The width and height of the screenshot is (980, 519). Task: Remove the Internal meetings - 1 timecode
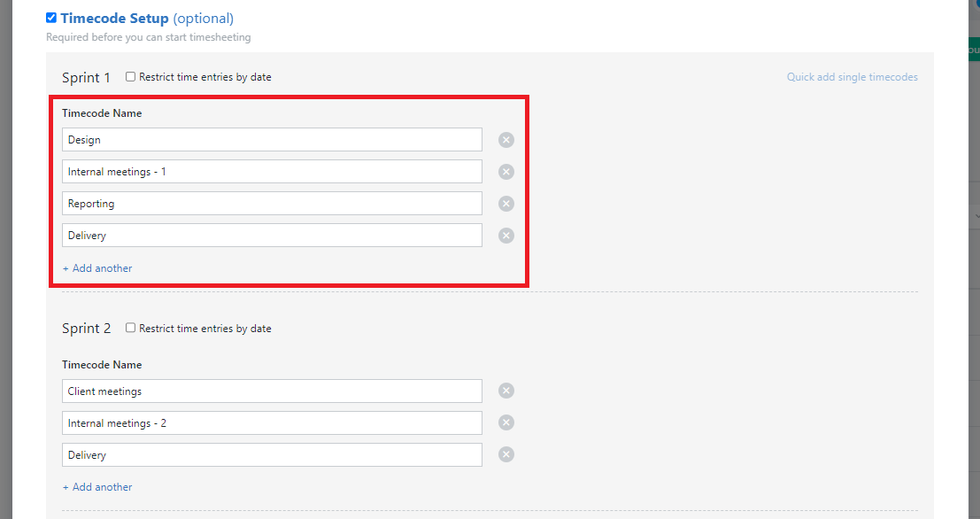505,171
